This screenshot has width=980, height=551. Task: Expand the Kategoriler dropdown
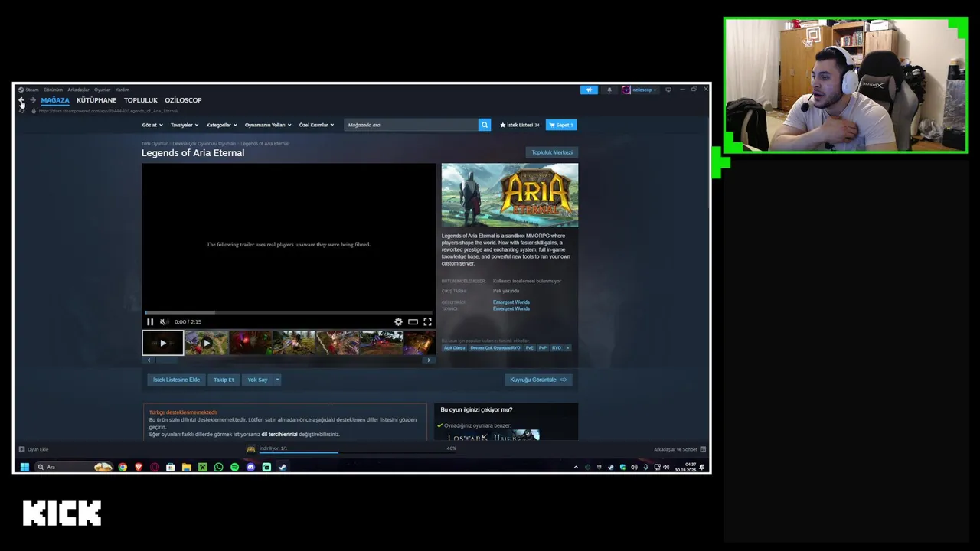point(222,125)
